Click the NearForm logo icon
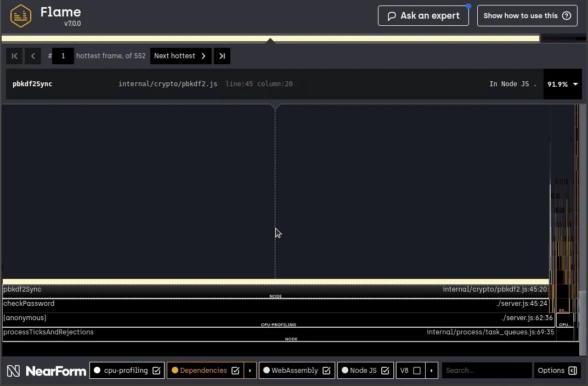 [x=13, y=370]
